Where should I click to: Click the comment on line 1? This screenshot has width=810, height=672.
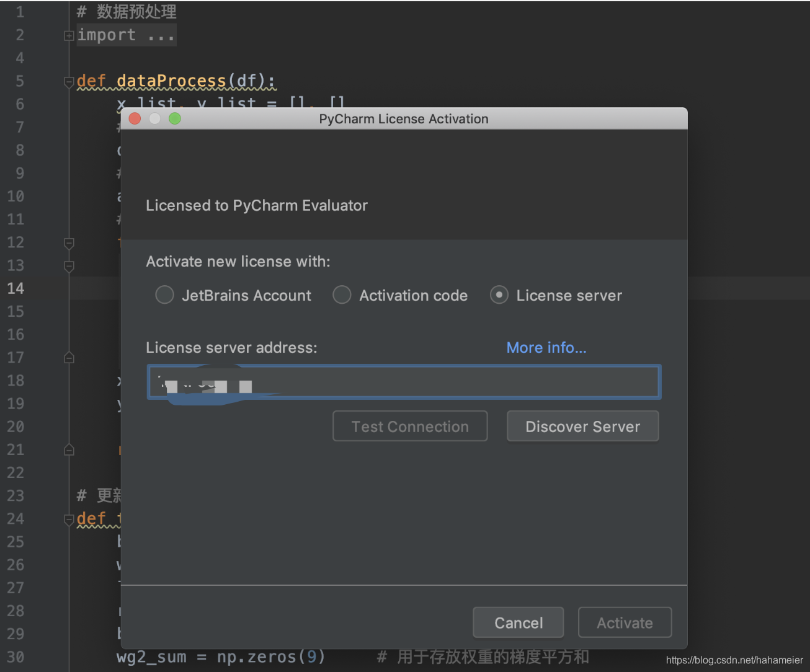[x=127, y=12]
